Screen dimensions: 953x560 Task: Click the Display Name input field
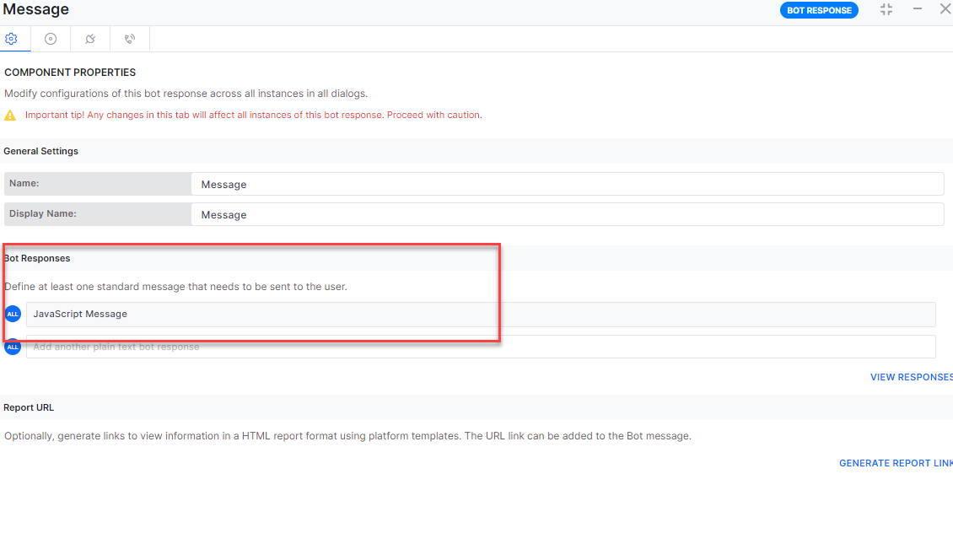coord(567,214)
